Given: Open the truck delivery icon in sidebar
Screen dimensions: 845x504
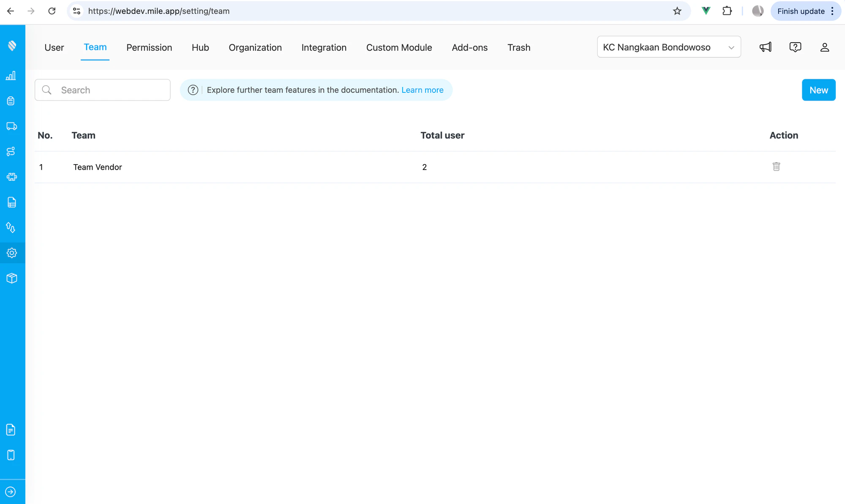Looking at the screenshot, I should coord(11,126).
